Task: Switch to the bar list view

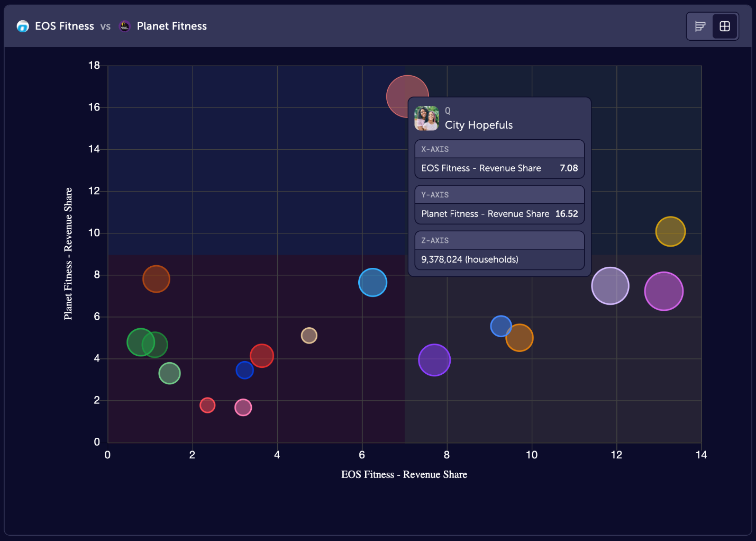Action: click(700, 26)
